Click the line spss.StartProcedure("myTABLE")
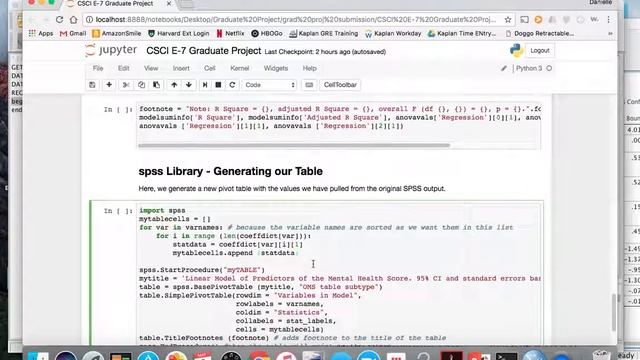The height and width of the screenshot is (360, 640). tap(202, 270)
